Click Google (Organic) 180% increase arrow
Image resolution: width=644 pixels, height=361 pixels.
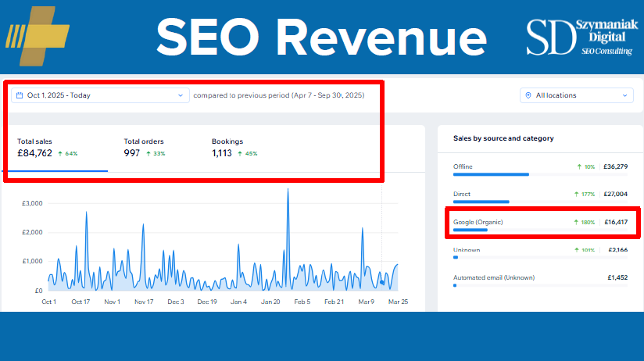[x=579, y=223]
